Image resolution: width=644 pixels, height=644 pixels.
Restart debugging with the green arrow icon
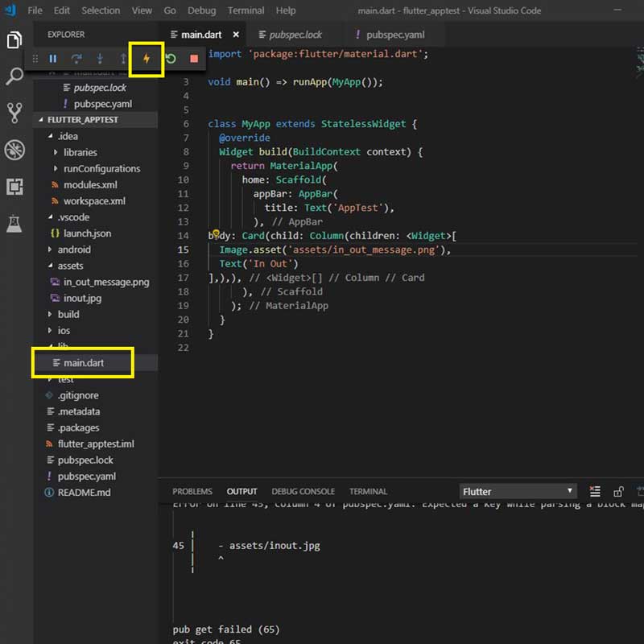click(x=171, y=59)
